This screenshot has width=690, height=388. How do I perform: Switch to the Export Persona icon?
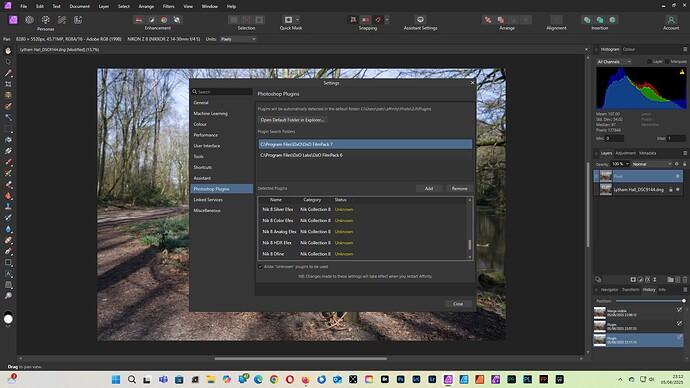78,20
